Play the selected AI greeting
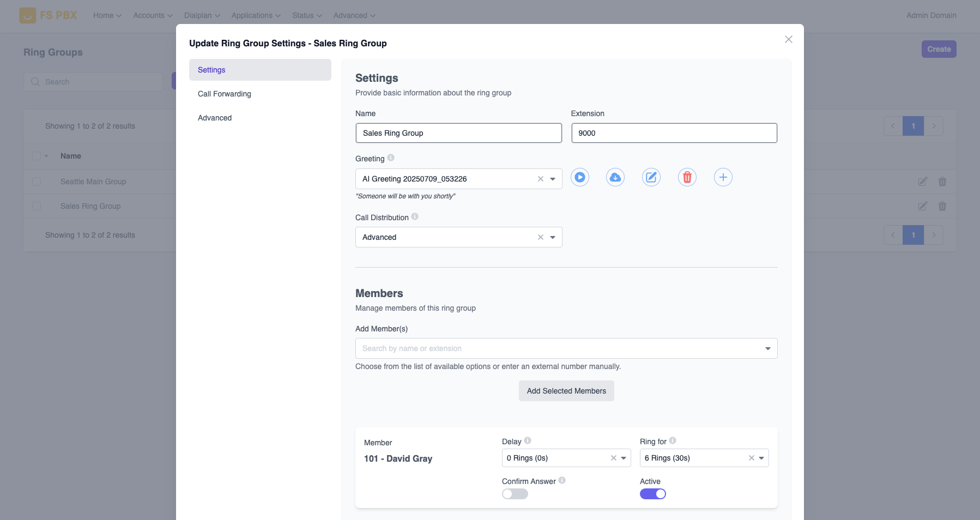 (580, 178)
